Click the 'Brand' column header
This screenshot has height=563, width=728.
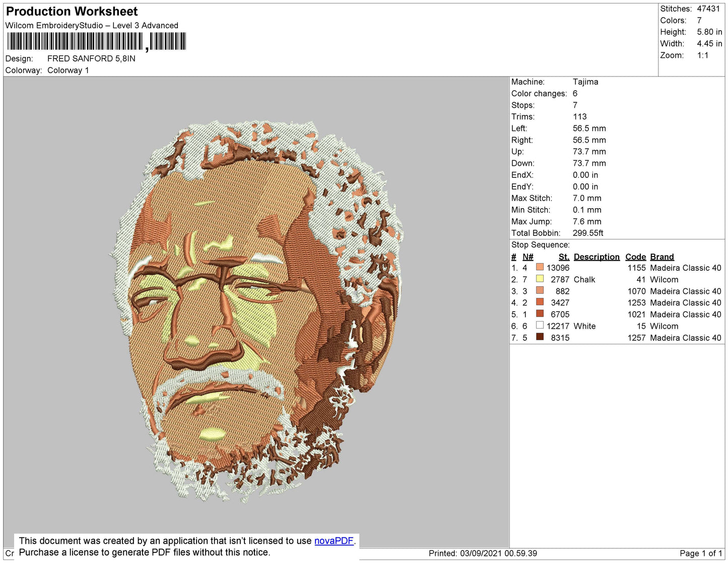click(662, 257)
